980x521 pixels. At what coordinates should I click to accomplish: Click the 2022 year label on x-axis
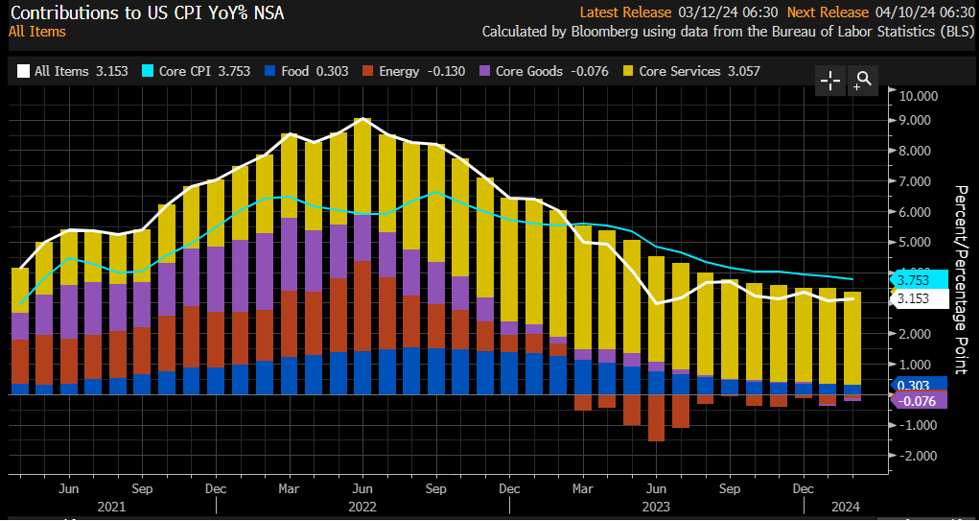(362, 506)
